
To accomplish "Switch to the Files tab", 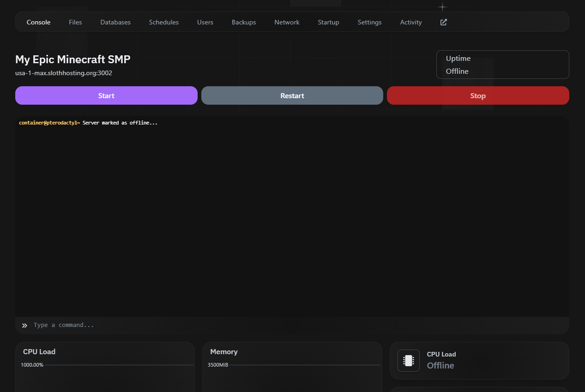I will tap(75, 22).
